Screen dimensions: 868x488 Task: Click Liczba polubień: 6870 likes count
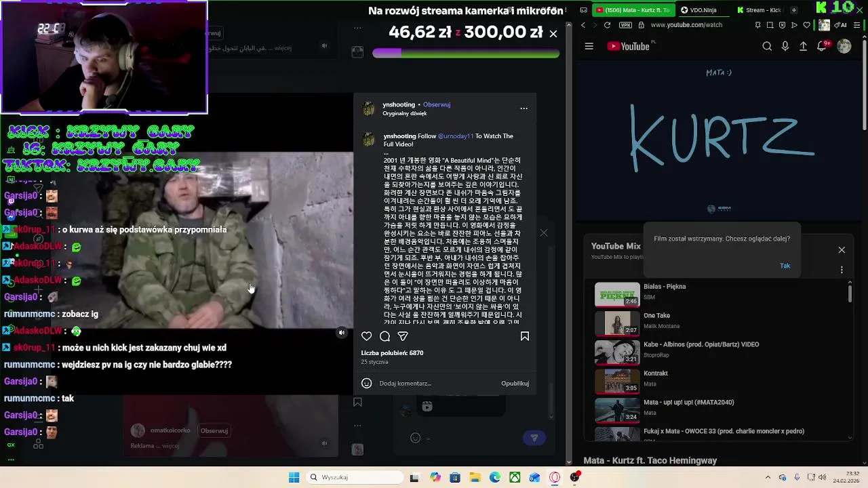pos(392,353)
